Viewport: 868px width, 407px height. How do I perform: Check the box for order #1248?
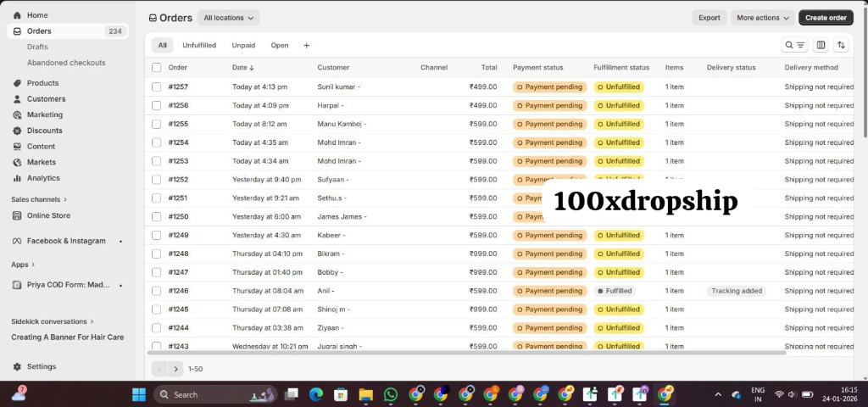coord(157,254)
